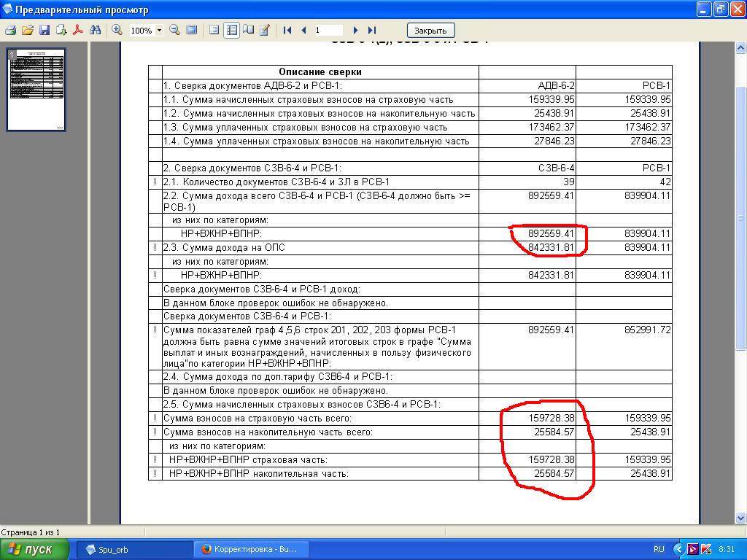The height and width of the screenshot is (560, 747).
Task: Expand hidden tray icons with the arrow
Action: 678,549
